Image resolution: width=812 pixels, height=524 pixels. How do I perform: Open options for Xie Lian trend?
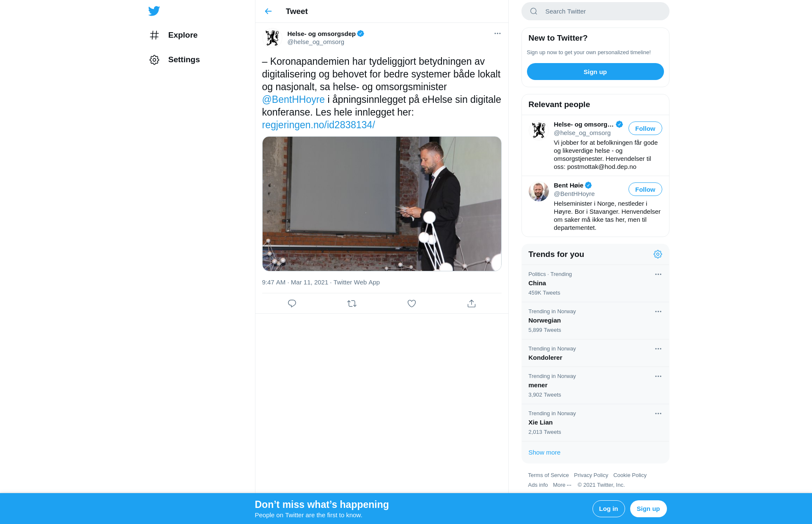coord(658,414)
